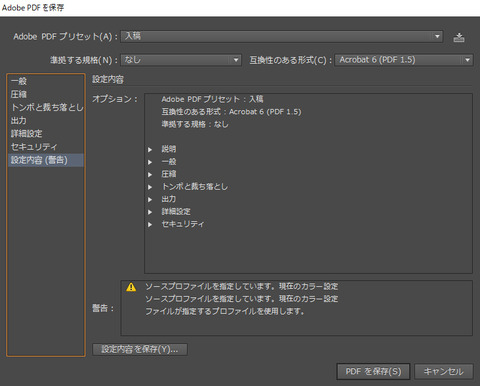
Task: Click the 準拠する規格：なし summary line
Action: tap(195, 124)
